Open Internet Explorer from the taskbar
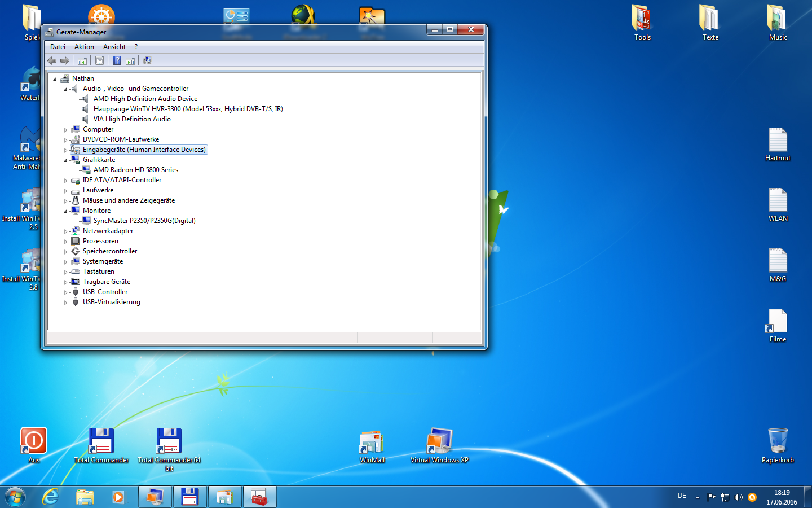Image resolution: width=812 pixels, height=508 pixels. 51,497
